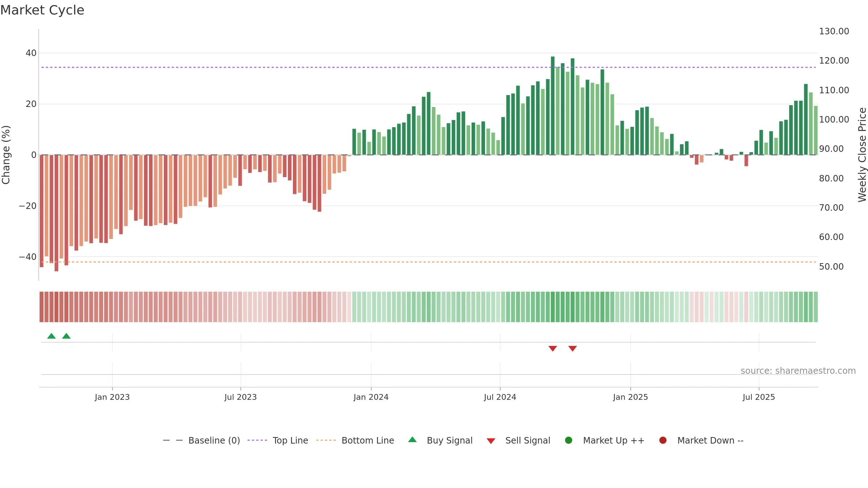The width and height of the screenshot is (868, 488).
Task: Click the −40 tick on change axis
Action: 28,257
